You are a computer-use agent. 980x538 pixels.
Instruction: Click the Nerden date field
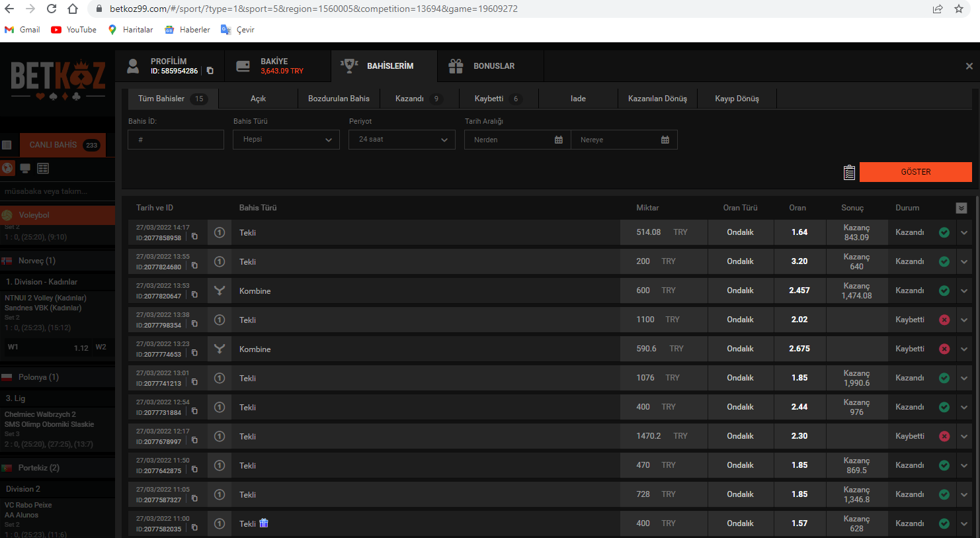point(518,140)
